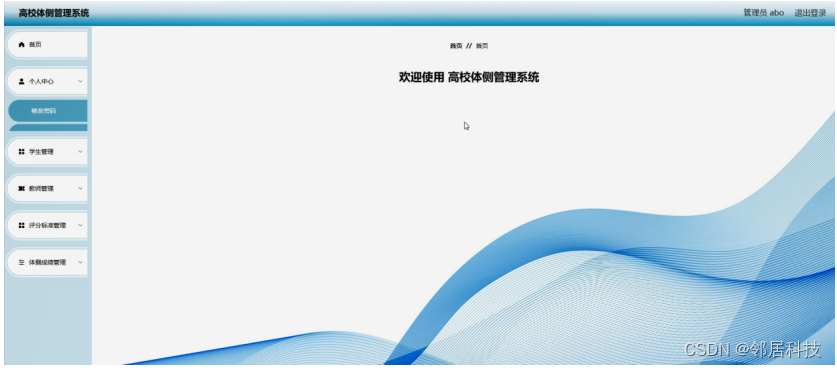837x368 pixels.
Task: Click the grid icon beside 学生管理
Action: (21, 152)
